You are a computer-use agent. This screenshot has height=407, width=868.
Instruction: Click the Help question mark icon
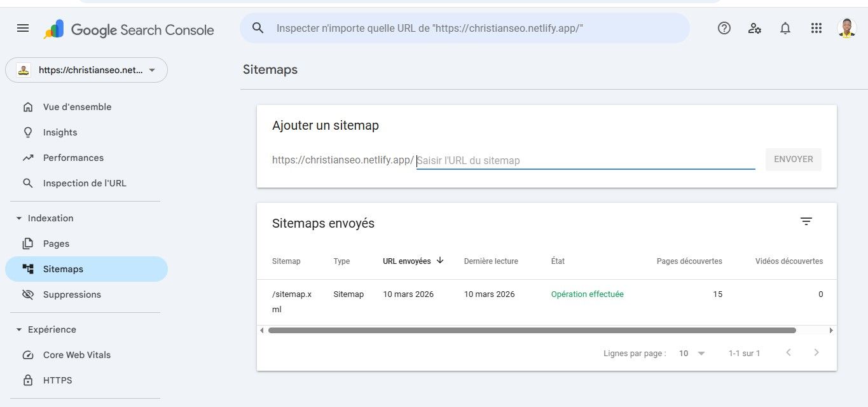724,29
